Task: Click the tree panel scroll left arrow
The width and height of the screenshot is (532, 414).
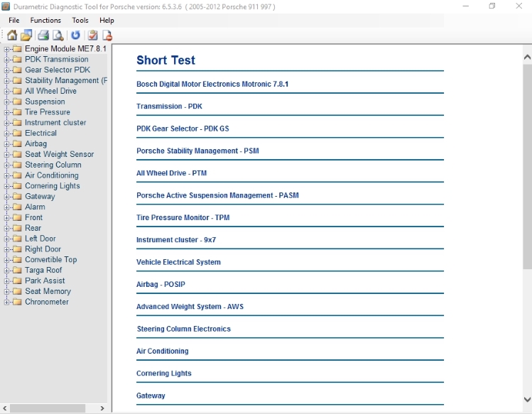Action: tap(5, 408)
